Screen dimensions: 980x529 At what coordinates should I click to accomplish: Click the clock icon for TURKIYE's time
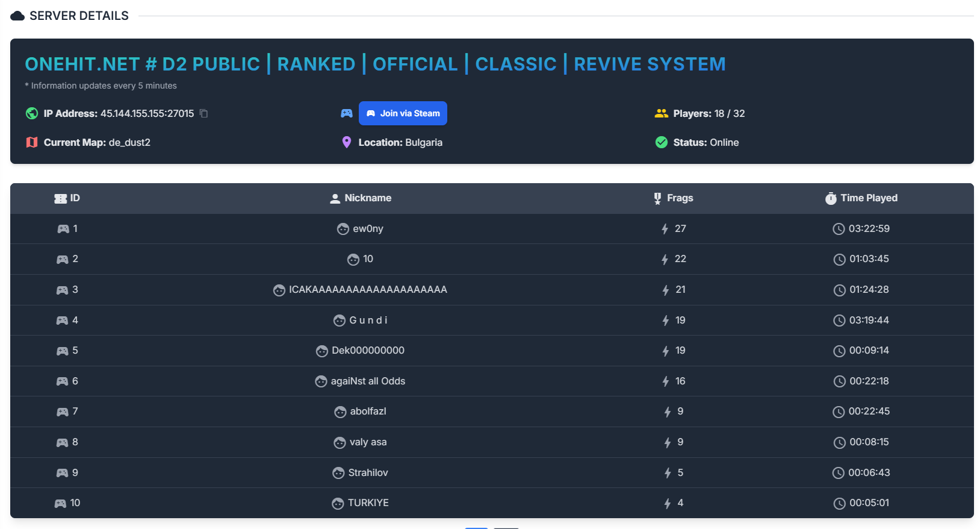tap(839, 503)
